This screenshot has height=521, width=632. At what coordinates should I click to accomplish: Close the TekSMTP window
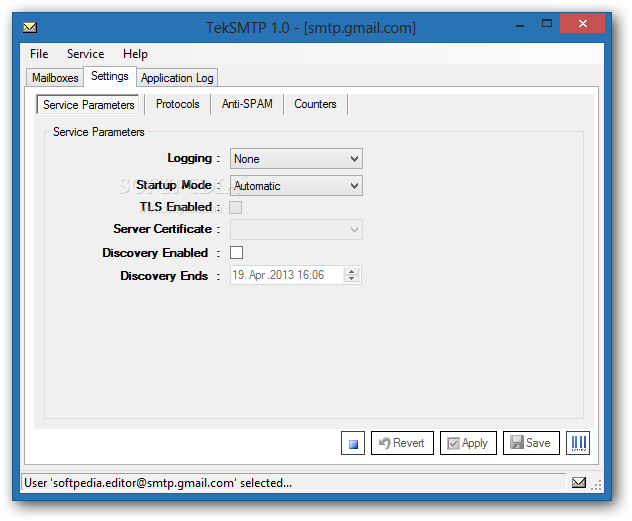[x=582, y=23]
